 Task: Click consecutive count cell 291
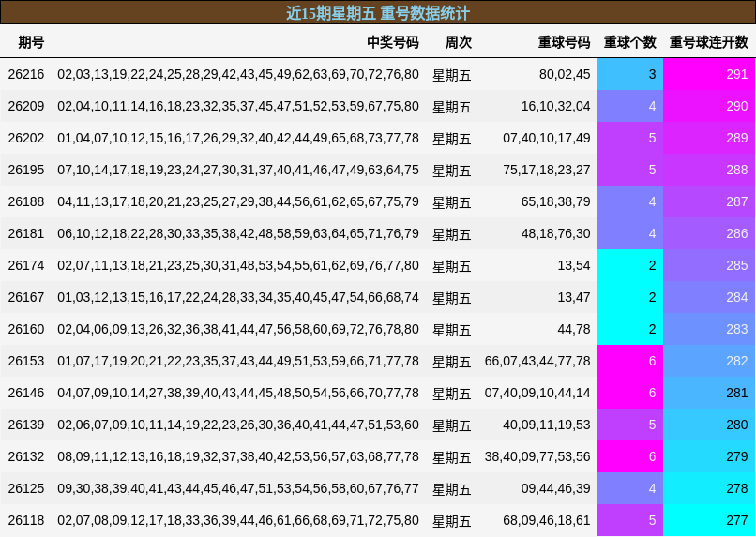(709, 74)
